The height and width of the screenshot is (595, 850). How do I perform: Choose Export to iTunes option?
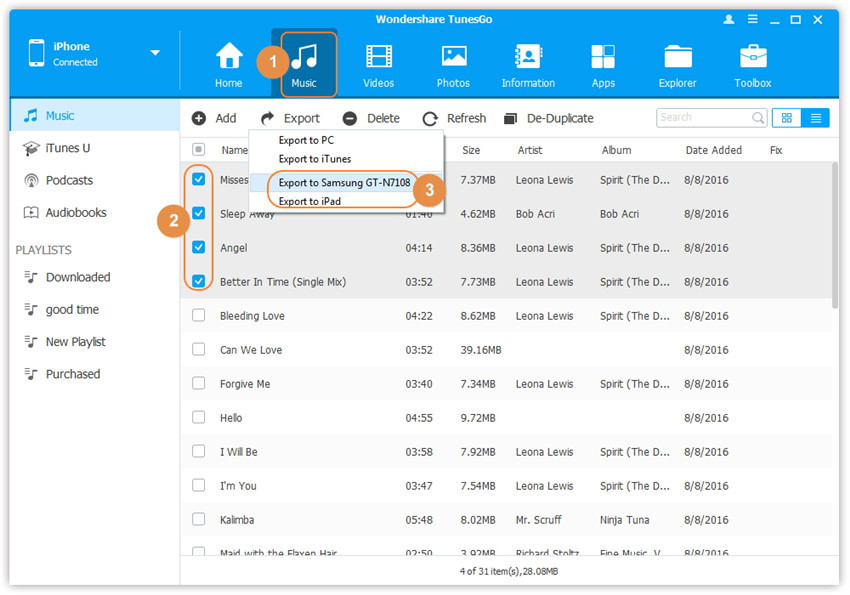tap(314, 159)
